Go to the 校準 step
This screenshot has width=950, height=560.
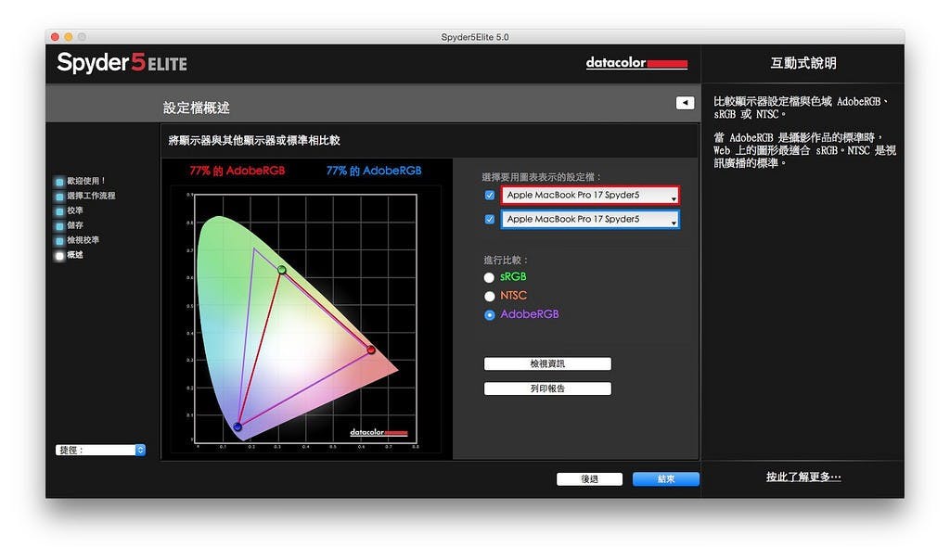tap(70, 210)
